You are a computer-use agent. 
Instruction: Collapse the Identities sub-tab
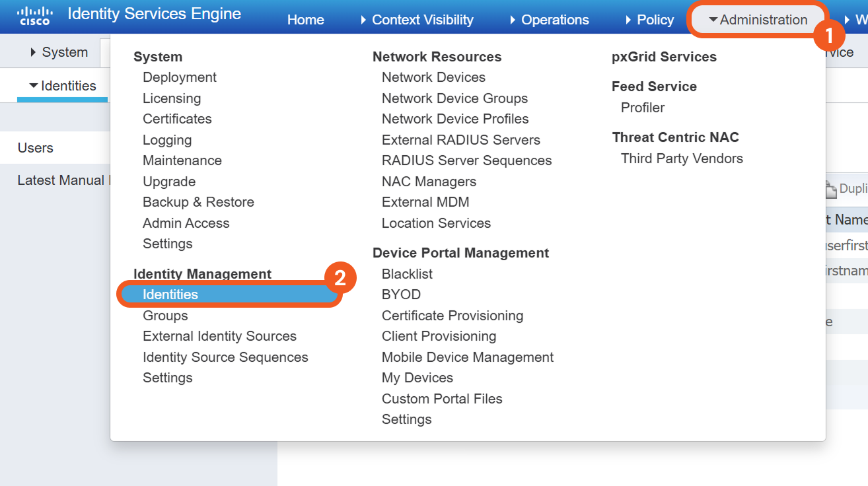pyautogui.click(x=63, y=86)
